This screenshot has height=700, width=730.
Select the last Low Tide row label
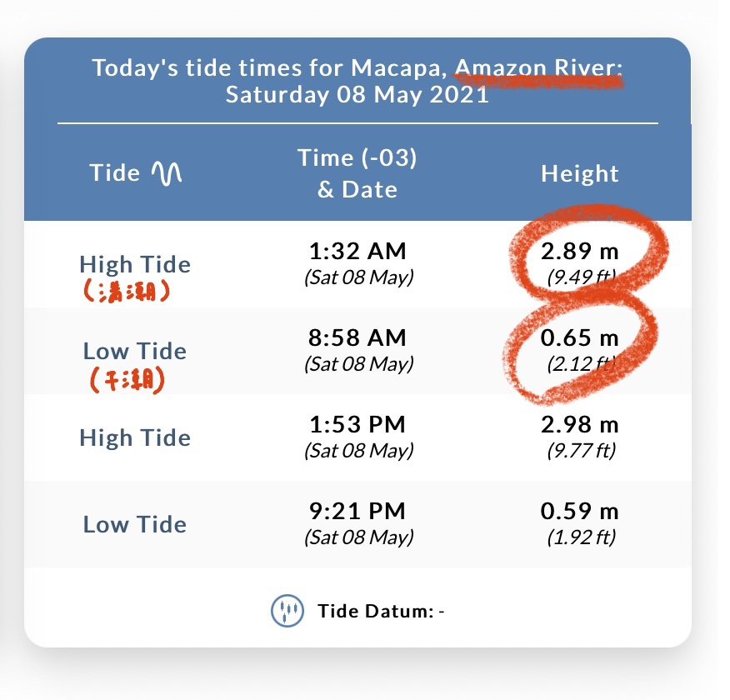coord(135,524)
